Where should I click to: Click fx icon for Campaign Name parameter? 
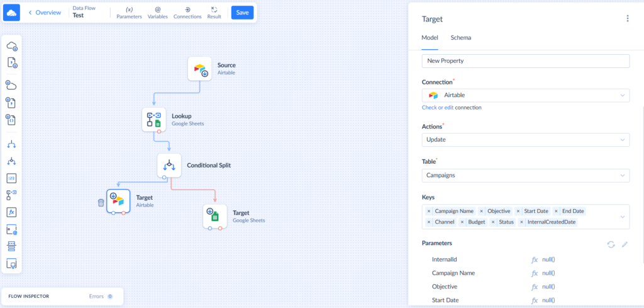point(535,273)
